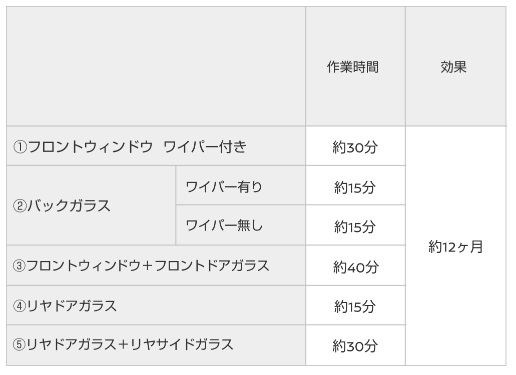Viewport: 516px width, 375px height.
Task: Click the ワイパー有り cell
Action: [240, 186]
